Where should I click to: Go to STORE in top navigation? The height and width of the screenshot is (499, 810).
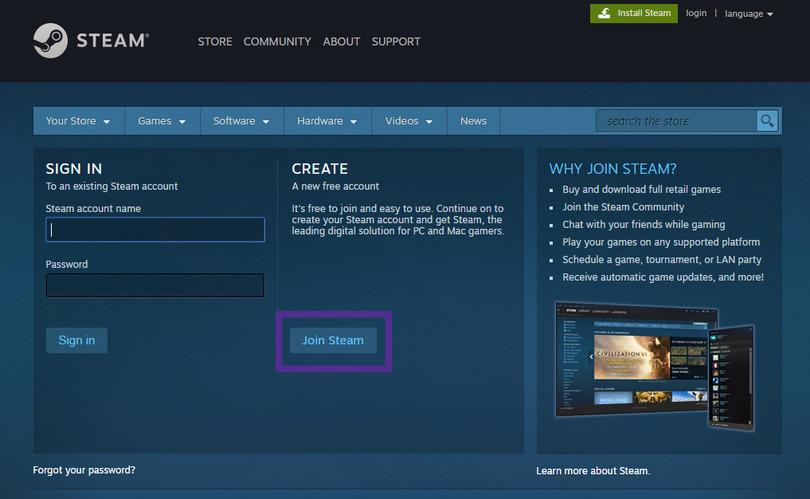(x=215, y=41)
